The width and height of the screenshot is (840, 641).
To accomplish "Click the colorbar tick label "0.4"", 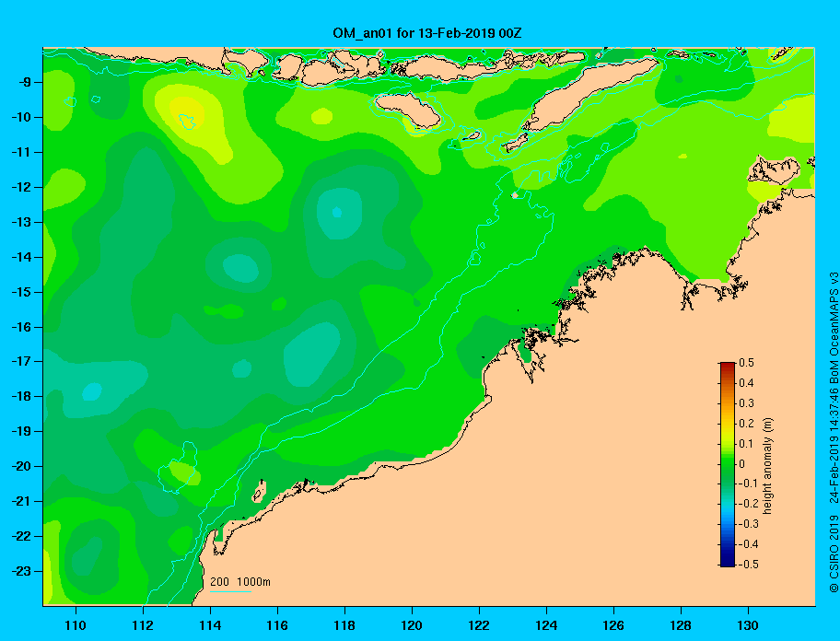I will pyautogui.click(x=746, y=383).
